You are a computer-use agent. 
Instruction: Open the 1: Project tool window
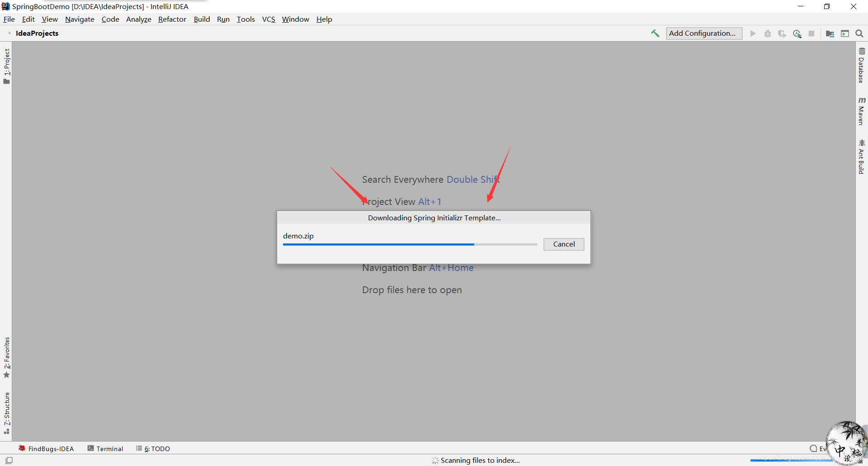tap(6, 66)
